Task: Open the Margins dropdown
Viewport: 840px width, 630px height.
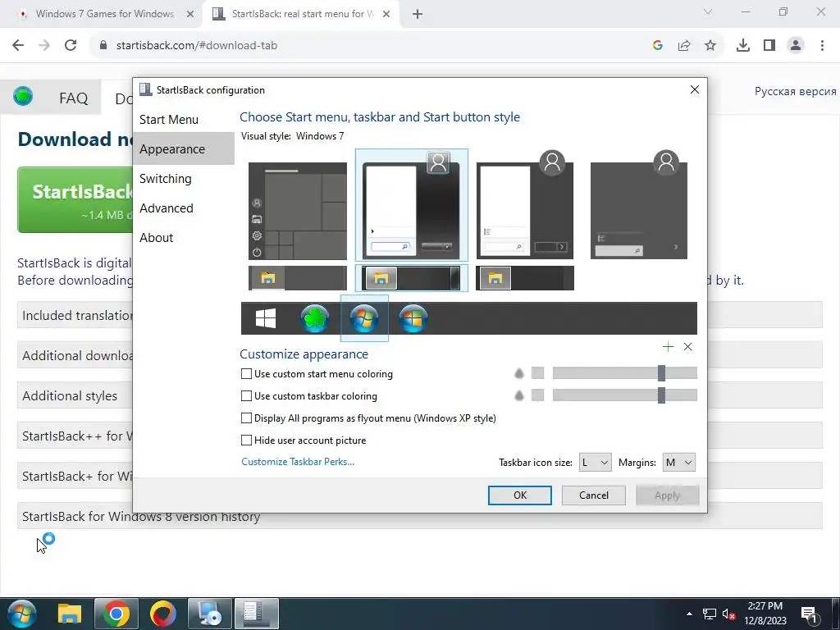Action: [678, 463]
